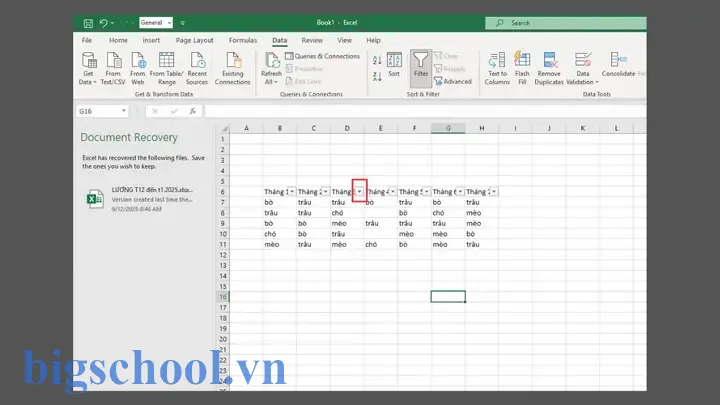The width and height of the screenshot is (720, 405).
Task: Switch to the Insert tab
Action: pos(151,40)
